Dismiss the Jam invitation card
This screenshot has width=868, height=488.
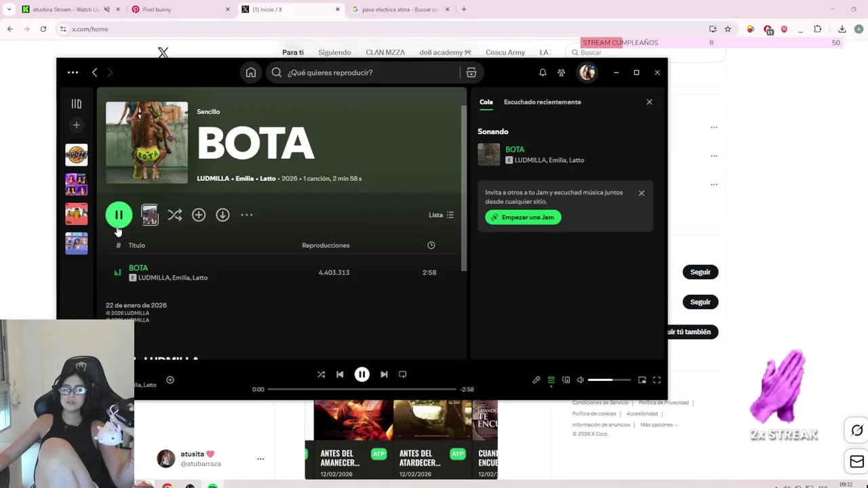(642, 193)
